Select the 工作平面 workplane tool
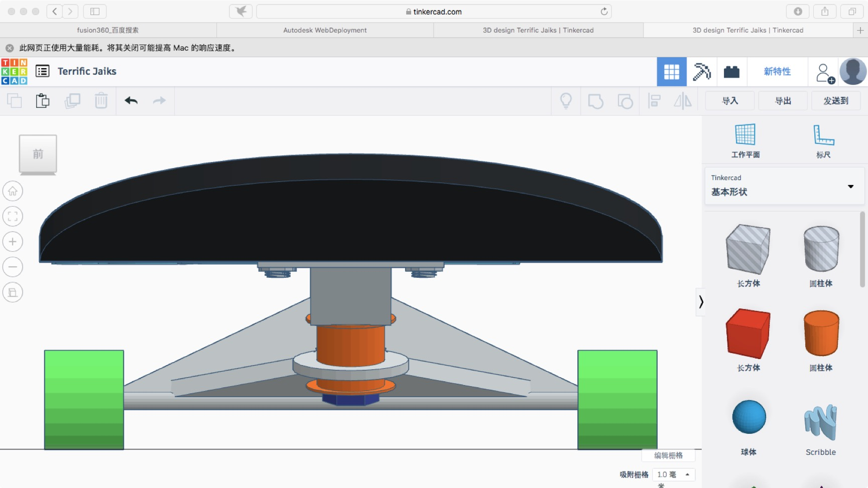The image size is (868, 488). (745, 141)
